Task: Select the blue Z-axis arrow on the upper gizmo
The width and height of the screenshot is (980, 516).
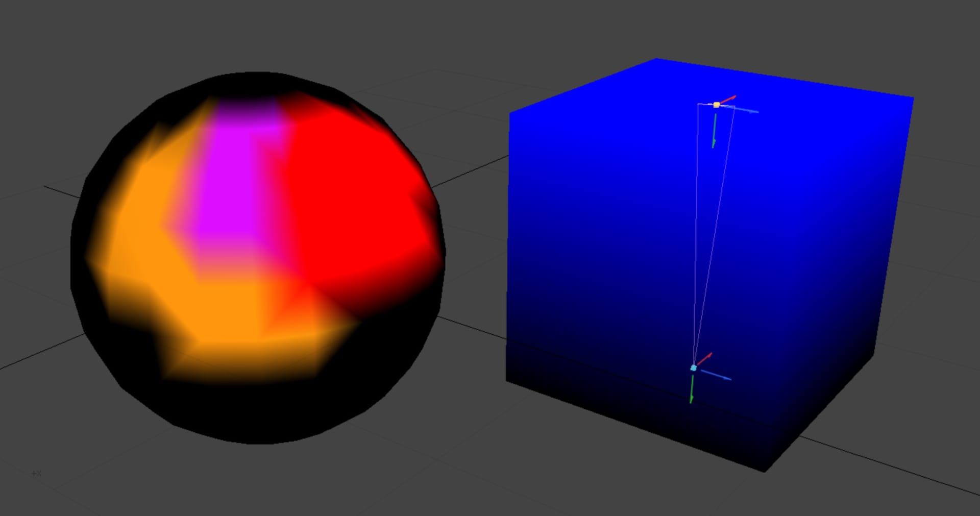Action: 747,110
